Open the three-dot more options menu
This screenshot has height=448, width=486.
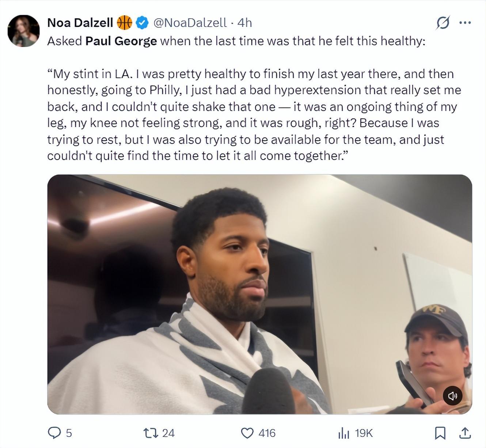[x=465, y=23]
